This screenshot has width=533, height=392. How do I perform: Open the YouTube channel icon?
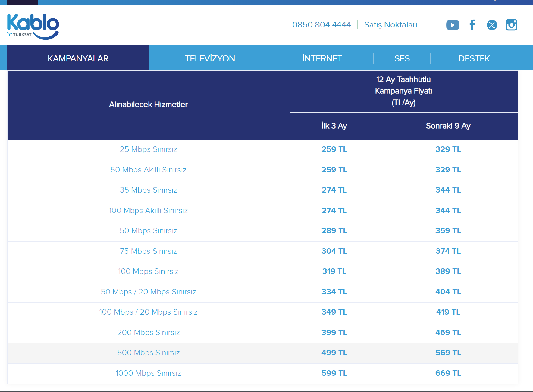pos(453,25)
